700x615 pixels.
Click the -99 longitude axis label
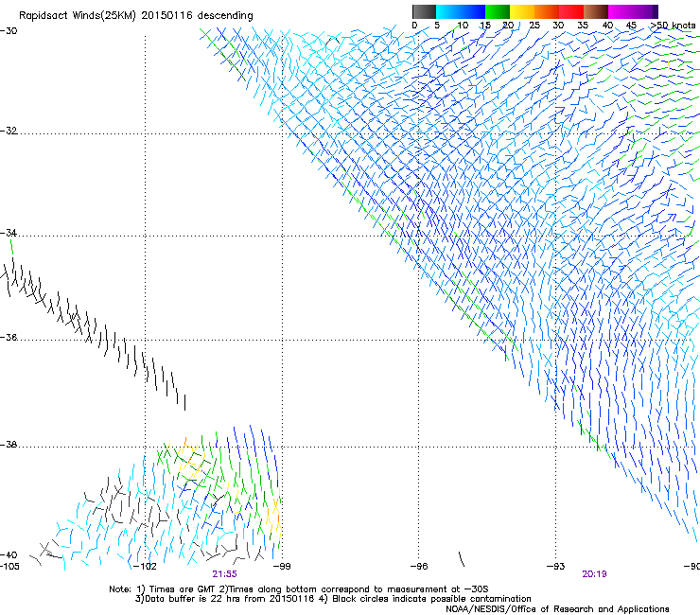tap(282, 567)
